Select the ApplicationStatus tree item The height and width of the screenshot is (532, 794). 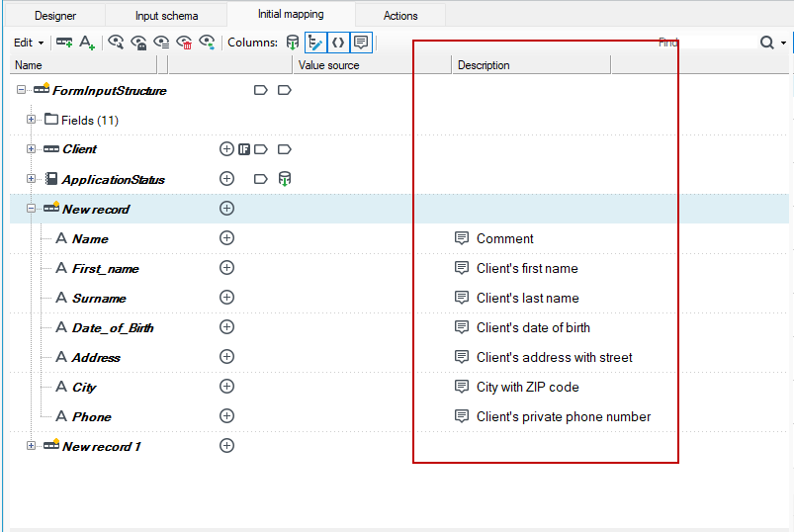[x=114, y=180]
